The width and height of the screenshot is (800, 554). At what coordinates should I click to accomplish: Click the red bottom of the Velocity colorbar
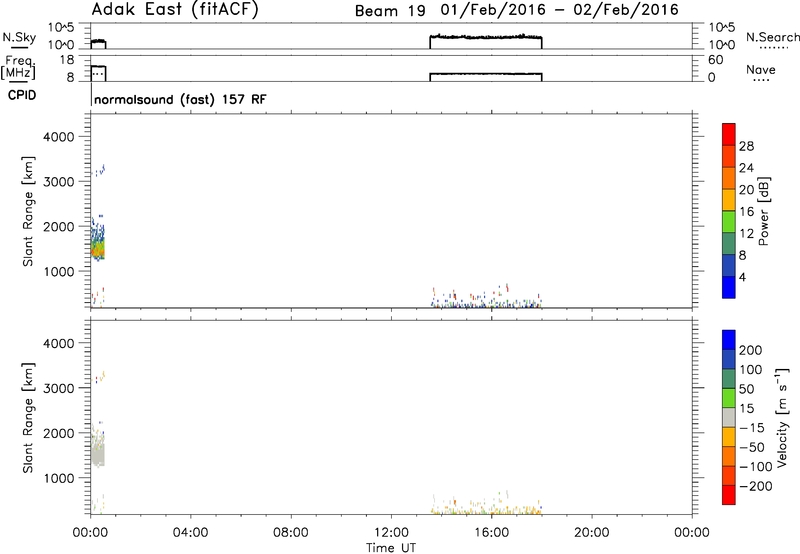[x=729, y=495]
